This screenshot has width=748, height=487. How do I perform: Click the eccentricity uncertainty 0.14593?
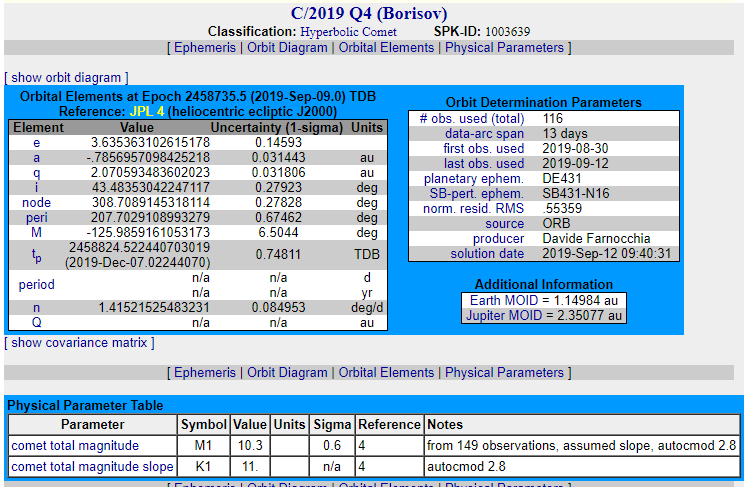[278, 143]
